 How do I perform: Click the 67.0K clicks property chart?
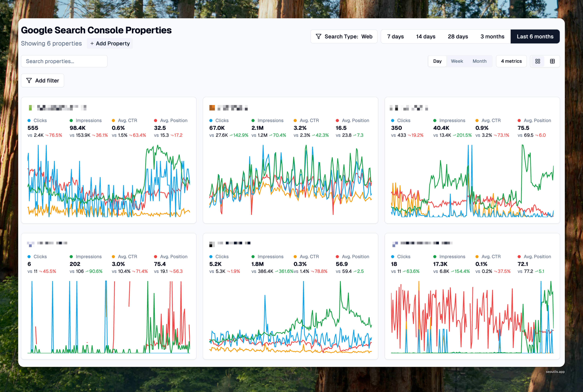290,180
